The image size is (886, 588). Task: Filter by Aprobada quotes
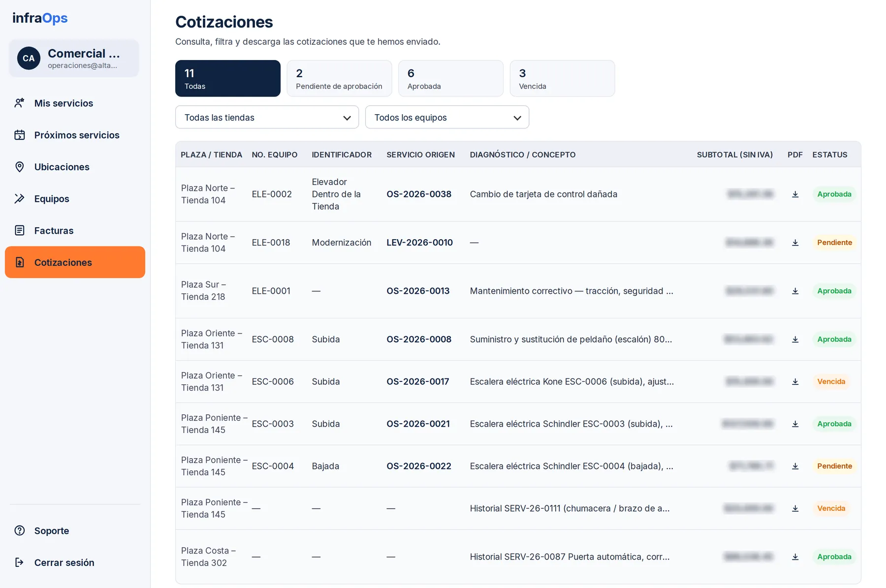(451, 79)
